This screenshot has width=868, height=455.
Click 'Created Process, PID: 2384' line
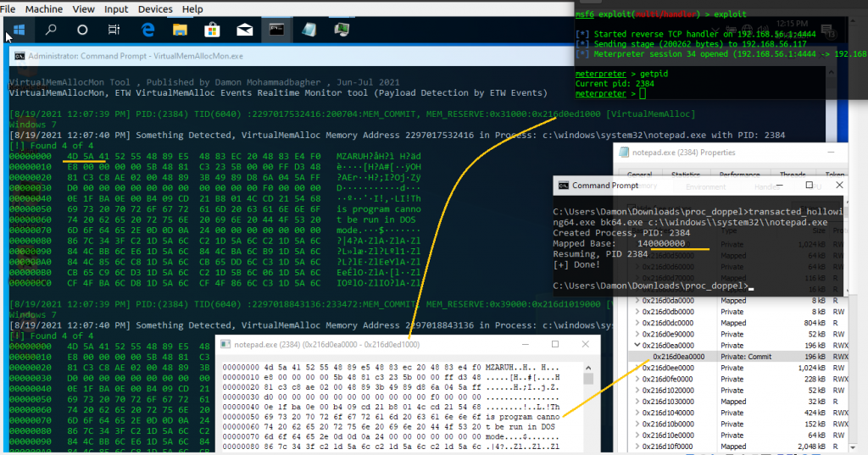coord(621,233)
